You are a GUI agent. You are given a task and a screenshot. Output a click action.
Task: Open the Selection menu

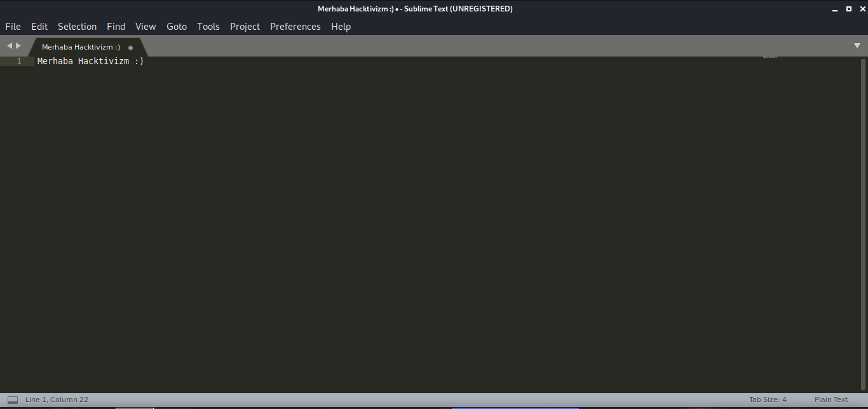pyautogui.click(x=77, y=27)
